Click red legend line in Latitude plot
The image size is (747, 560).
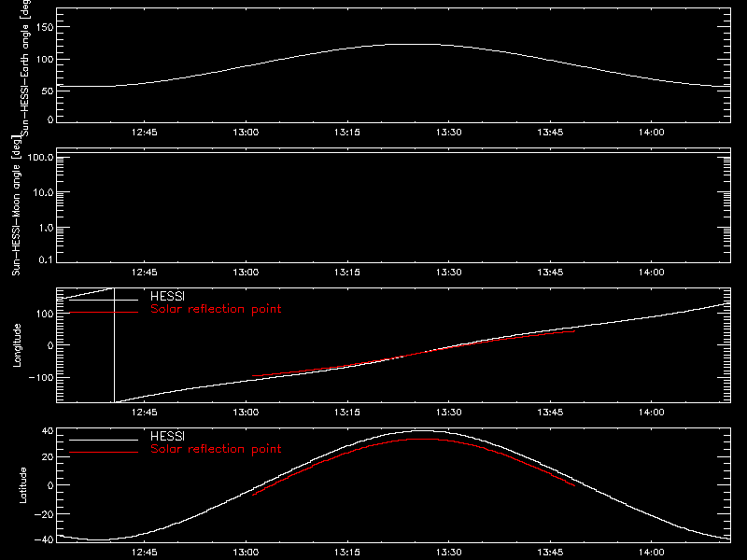pyautogui.click(x=104, y=453)
